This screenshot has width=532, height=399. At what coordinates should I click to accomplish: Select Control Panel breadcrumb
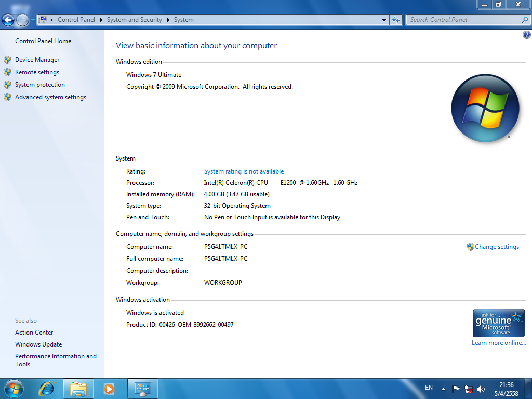(x=76, y=20)
